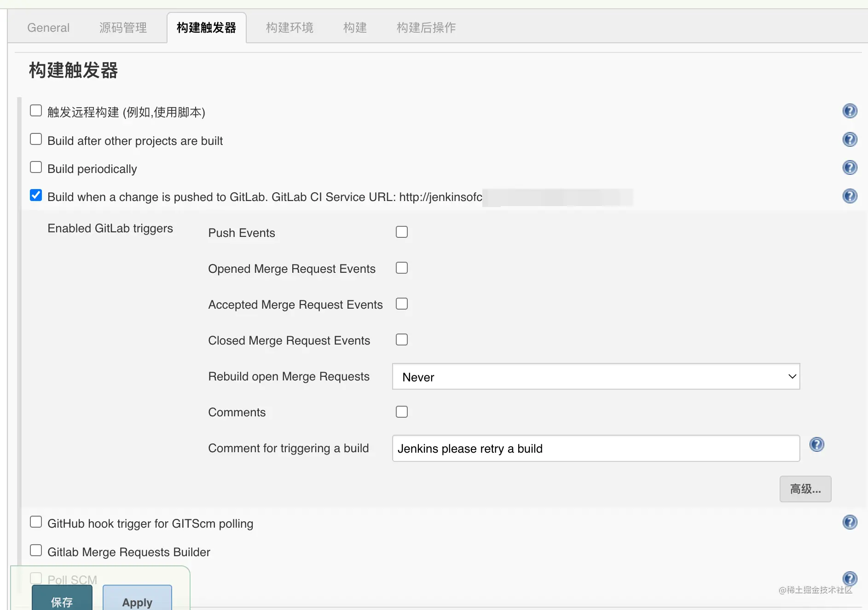
Task: Show help for Comment for triggering a build
Action: [816, 444]
